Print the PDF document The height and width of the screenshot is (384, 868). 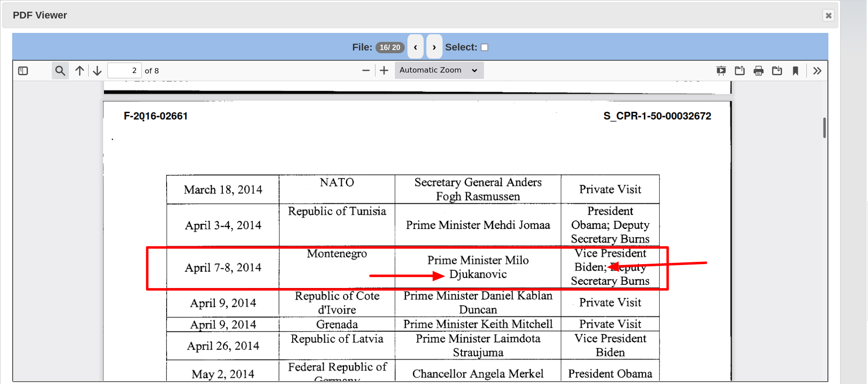pyautogui.click(x=759, y=71)
